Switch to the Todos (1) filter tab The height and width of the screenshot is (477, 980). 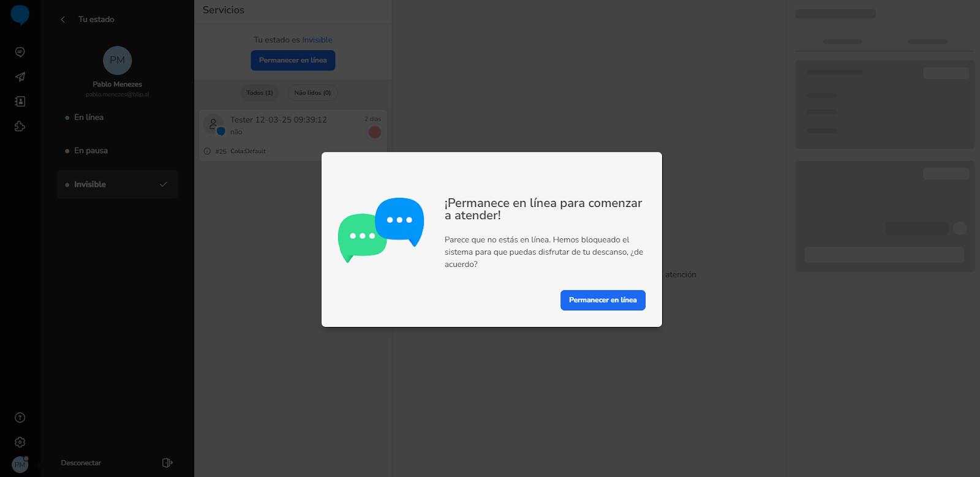[260, 93]
